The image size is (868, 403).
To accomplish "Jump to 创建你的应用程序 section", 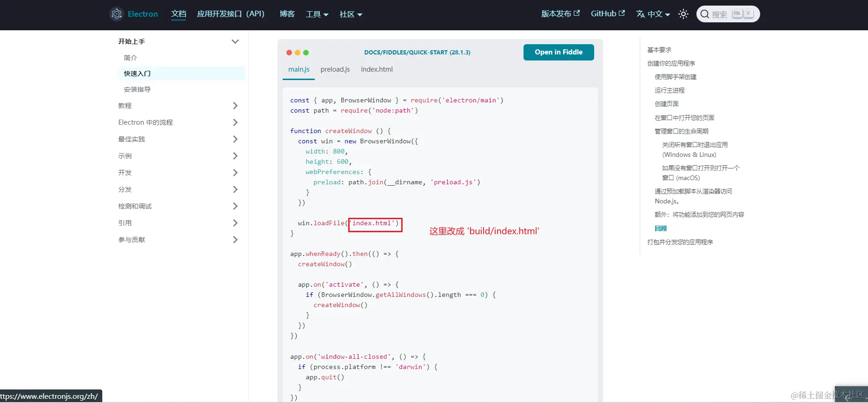I will pos(671,63).
